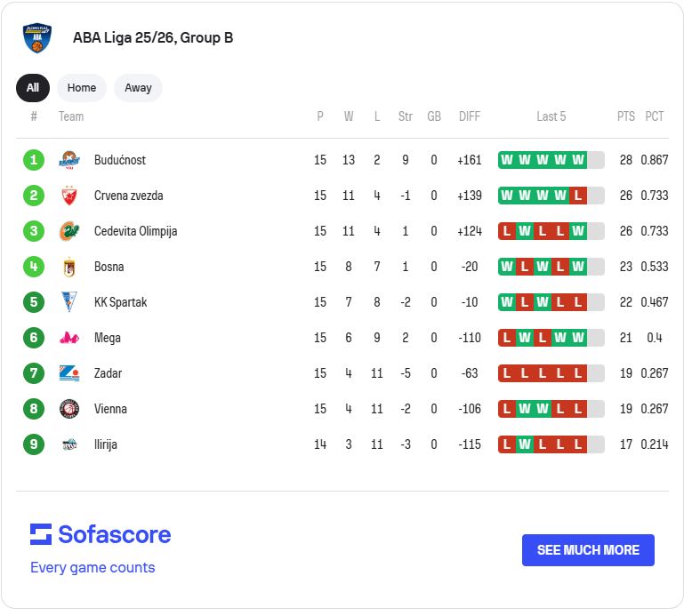684x616 pixels.
Task: Click the Ilirija team logo
Action: pos(69,444)
